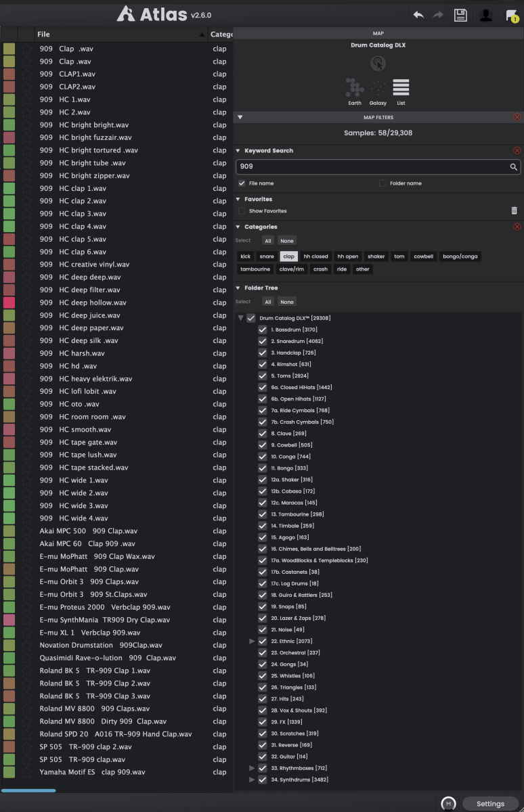Click the color swatch for 909 Clap .wav first row
The height and width of the screenshot is (812, 524).
[x=9, y=49]
